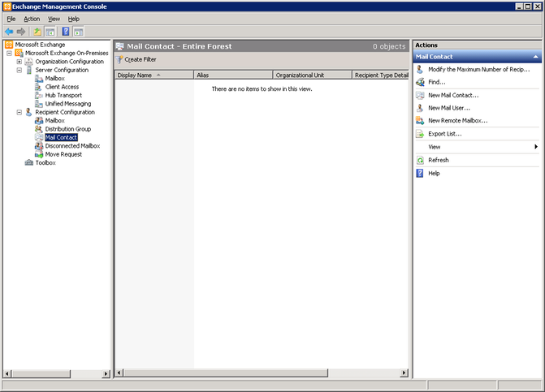Collapse the Mail Contact actions section
The image size is (545, 392).
535,57
